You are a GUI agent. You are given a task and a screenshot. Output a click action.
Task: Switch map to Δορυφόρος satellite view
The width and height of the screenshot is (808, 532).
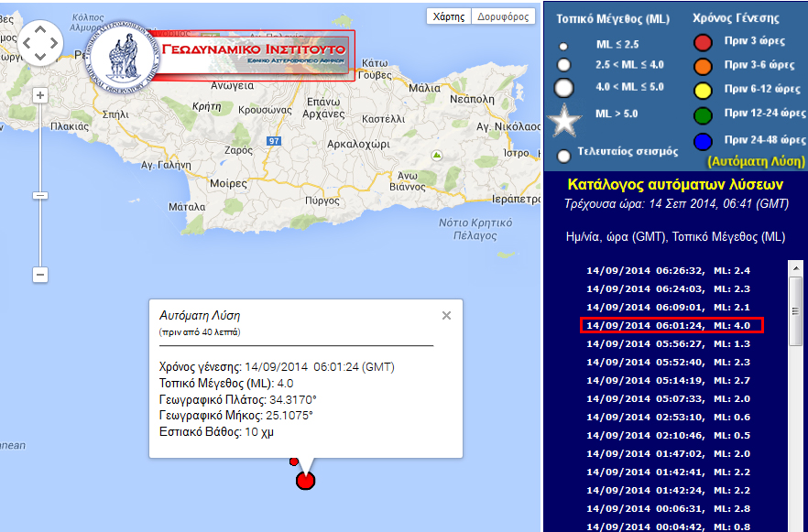(503, 16)
